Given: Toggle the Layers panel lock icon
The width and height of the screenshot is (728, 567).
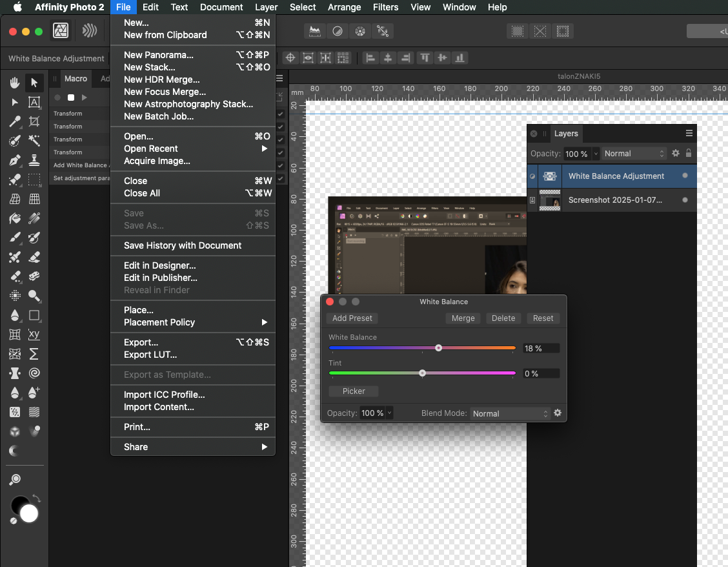Looking at the screenshot, I should (x=689, y=153).
